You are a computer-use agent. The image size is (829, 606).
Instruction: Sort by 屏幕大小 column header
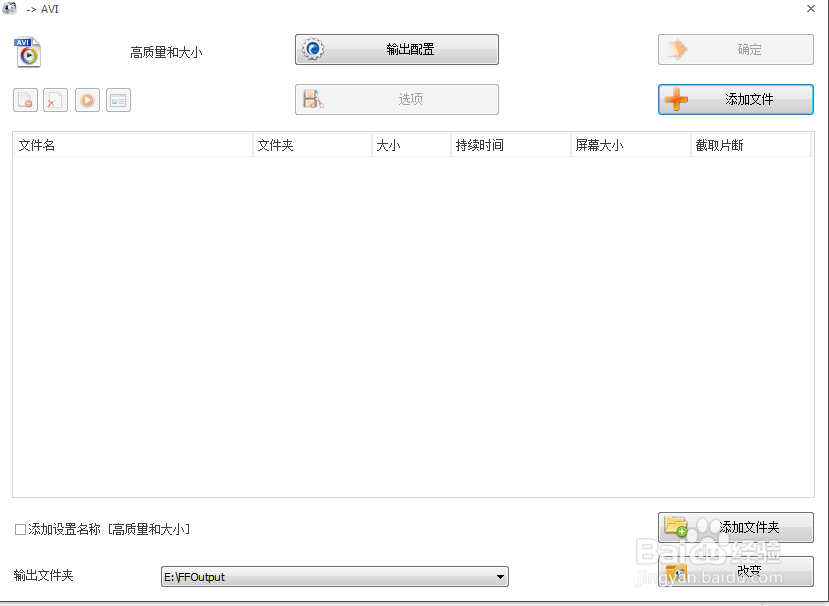[x=631, y=145]
